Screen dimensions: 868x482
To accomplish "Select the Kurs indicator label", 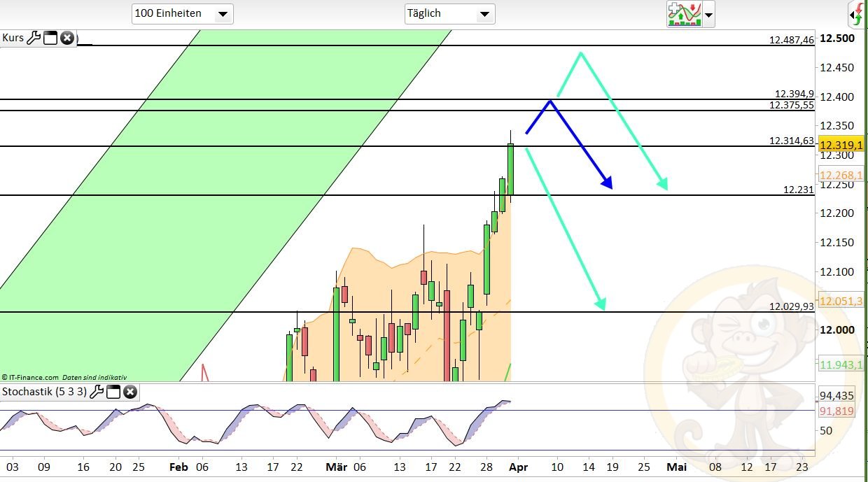I will coord(14,38).
